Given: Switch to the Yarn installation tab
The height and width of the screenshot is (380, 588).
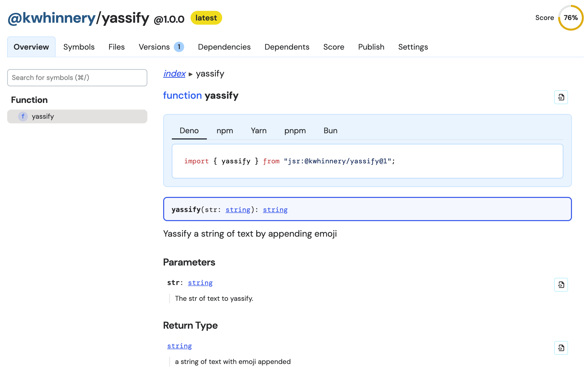Looking at the screenshot, I should [258, 131].
